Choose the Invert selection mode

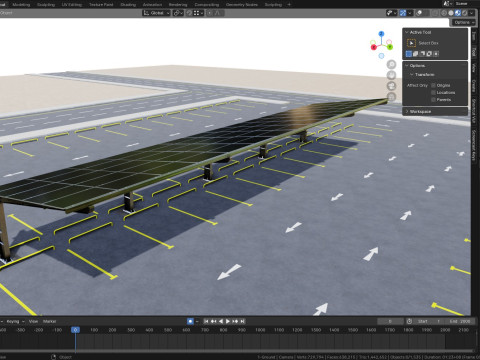pos(429,54)
